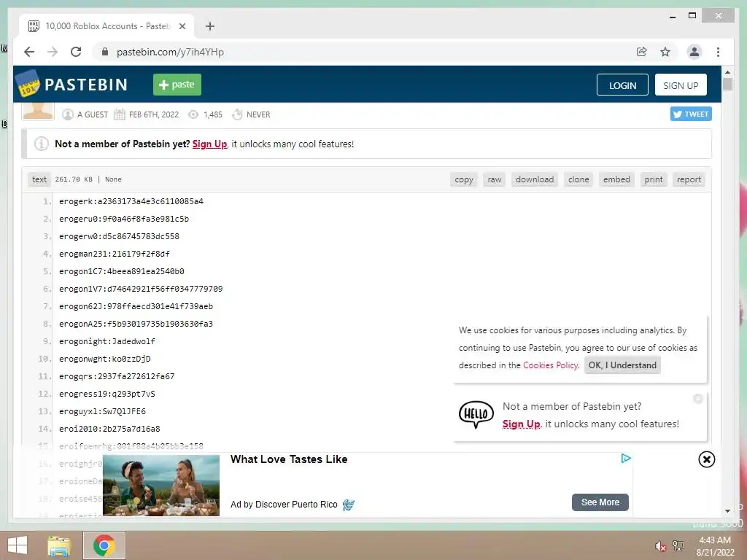Print this paste
Viewport: 747px width, 560px height.
tap(654, 179)
